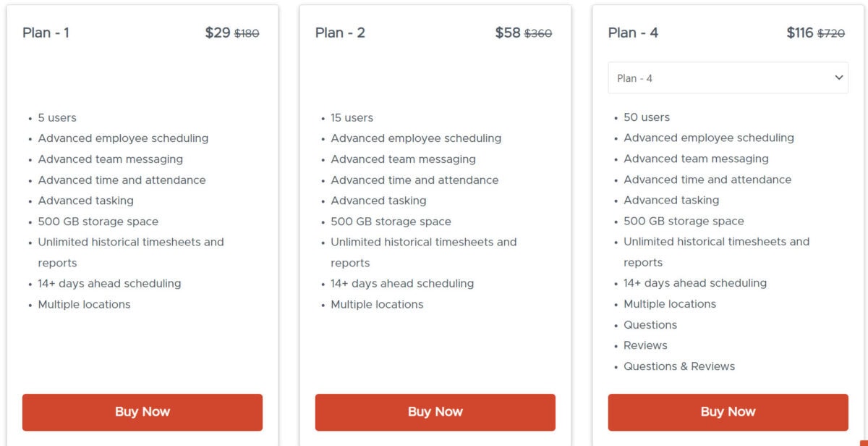868x446 pixels.
Task: Expand the plan selection combo box
Action: point(727,77)
